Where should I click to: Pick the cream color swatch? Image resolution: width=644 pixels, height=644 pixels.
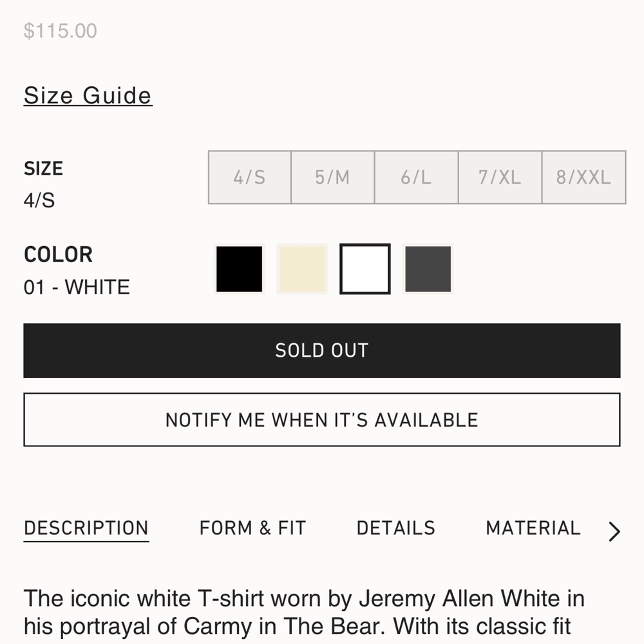point(302,269)
